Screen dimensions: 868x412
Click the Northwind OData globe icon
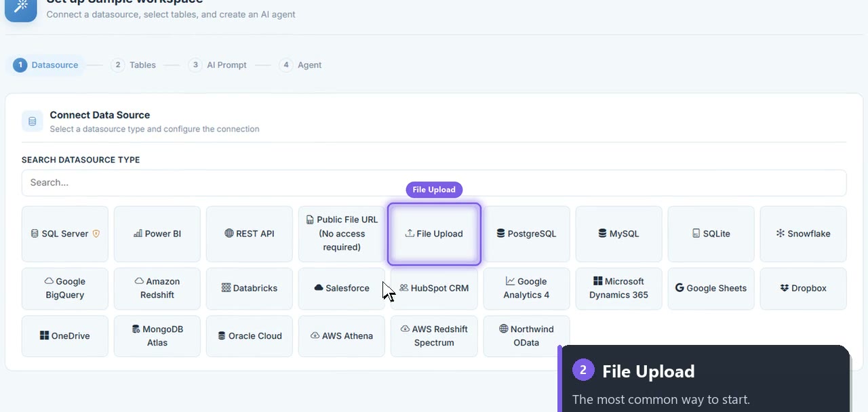tap(503, 329)
